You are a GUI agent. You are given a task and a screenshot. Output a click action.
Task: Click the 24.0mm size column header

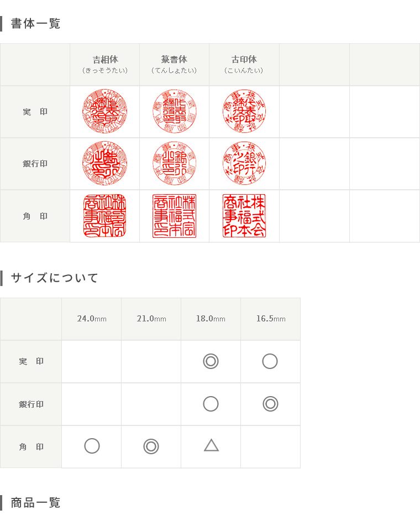(92, 319)
